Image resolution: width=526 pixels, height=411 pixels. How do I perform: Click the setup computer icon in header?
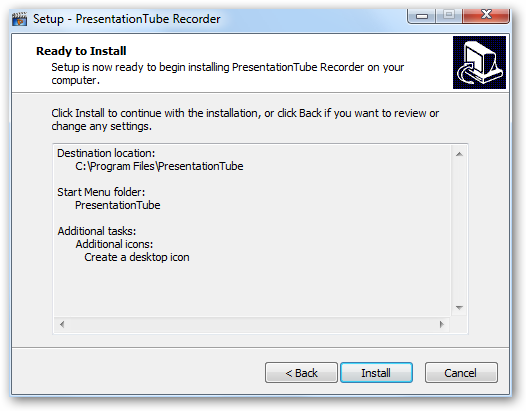point(479,62)
